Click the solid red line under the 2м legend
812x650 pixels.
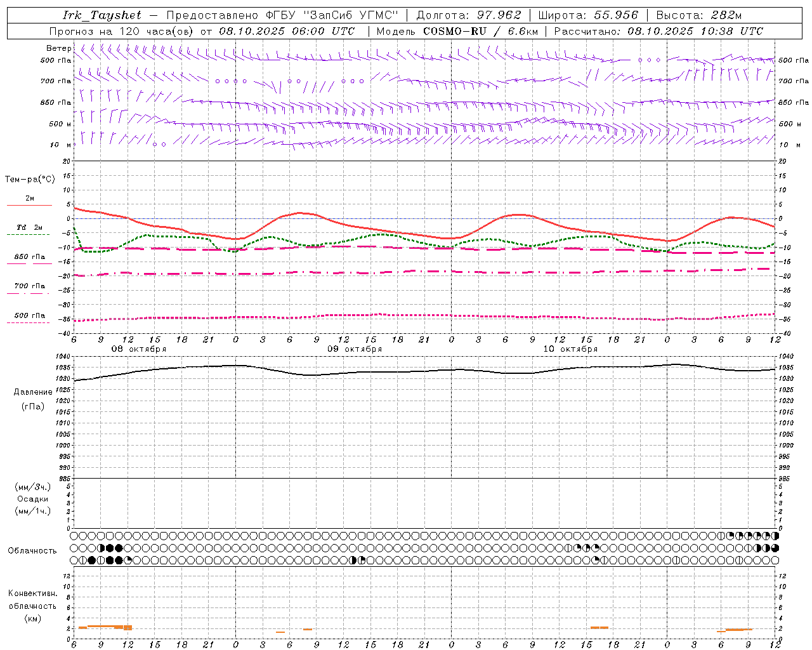click(x=29, y=206)
